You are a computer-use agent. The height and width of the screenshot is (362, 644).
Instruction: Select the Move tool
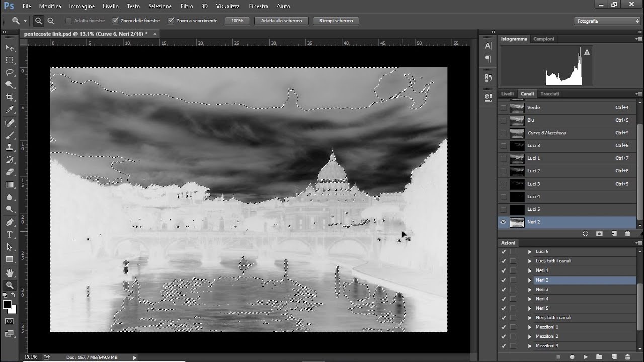click(10, 48)
